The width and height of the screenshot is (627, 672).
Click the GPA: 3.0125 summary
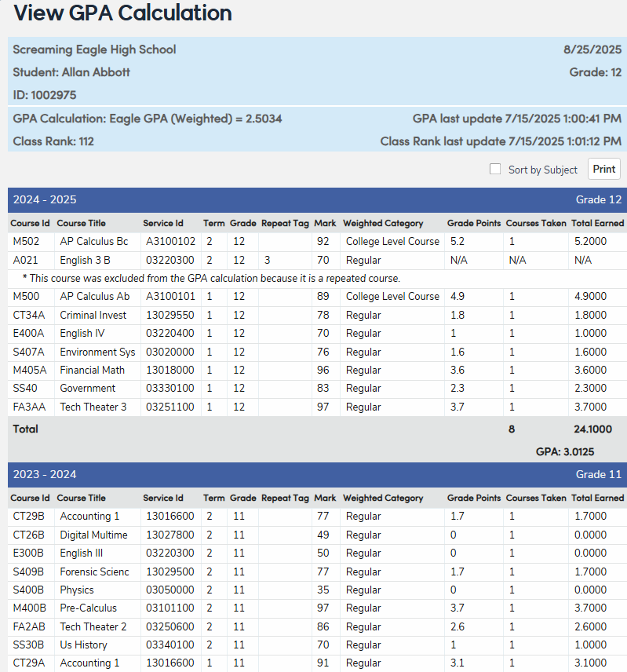pos(565,451)
